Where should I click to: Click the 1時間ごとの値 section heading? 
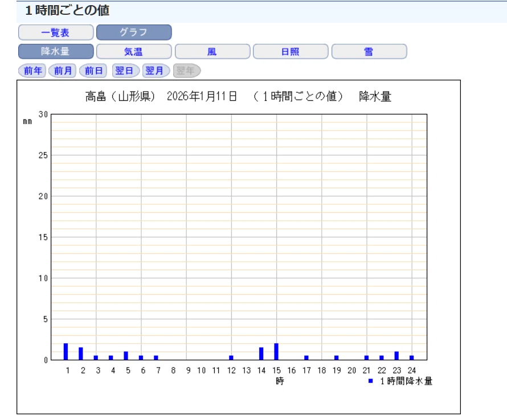click(67, 10)
